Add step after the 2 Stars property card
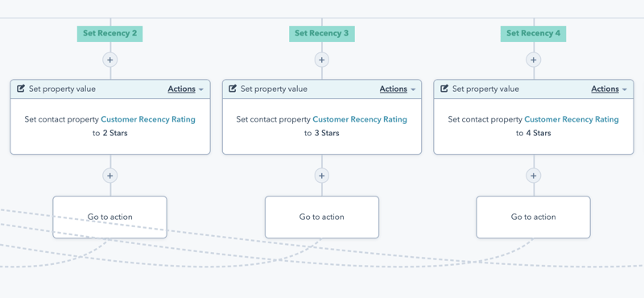This screenshot has height=298, width=644. coord(110,176)
